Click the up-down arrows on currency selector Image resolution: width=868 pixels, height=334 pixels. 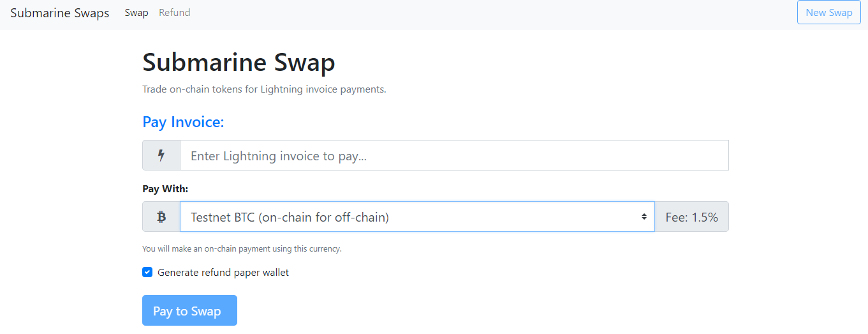pyautogui.click(x=644, y=217)
